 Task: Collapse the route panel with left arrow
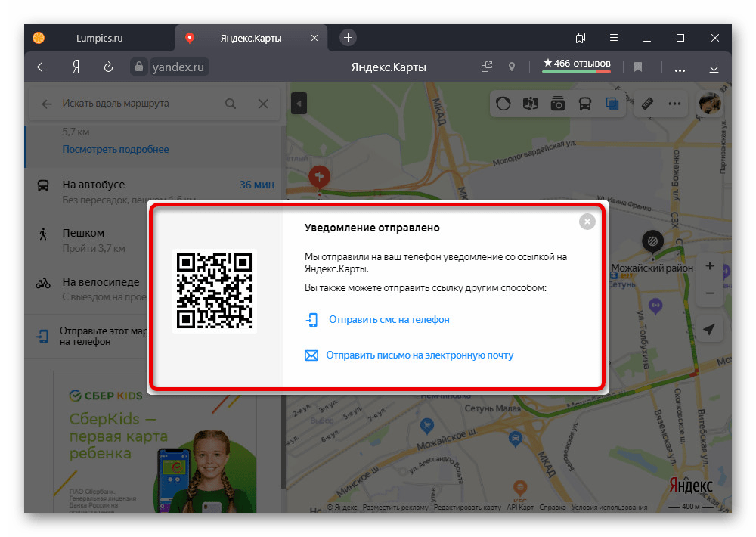(x=299, y=104)
